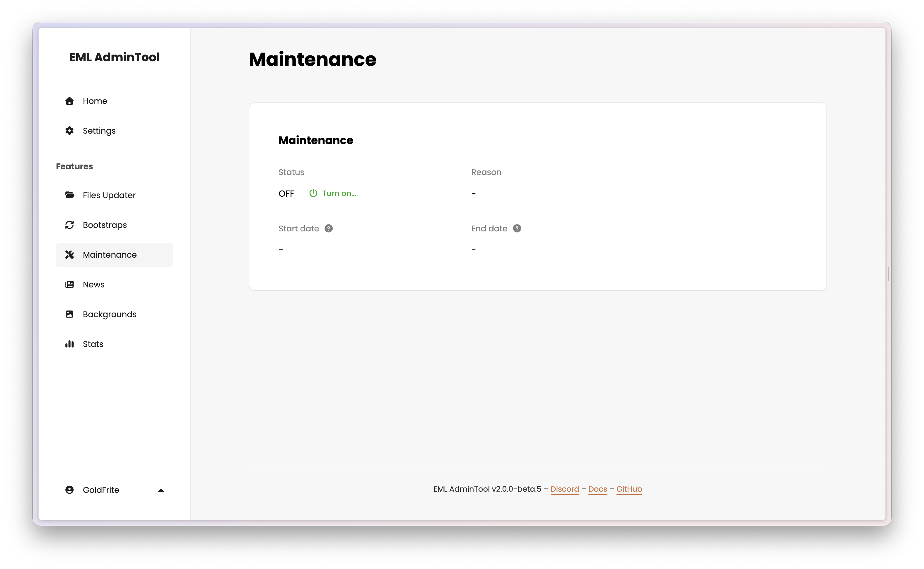
Task: Select the Files Updater folder icon
Action: (70, 195)
